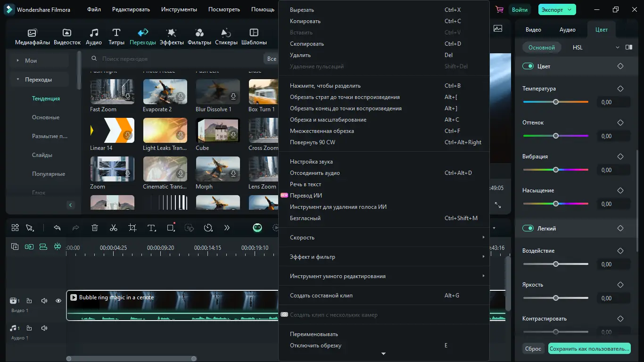
Task: Open the Файл menu
Action: click(94, 9)
